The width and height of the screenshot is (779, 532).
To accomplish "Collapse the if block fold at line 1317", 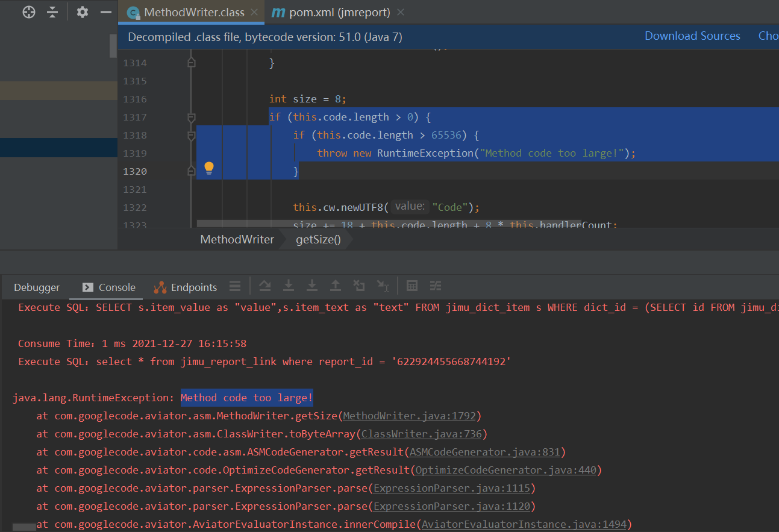I will point(191,117).
